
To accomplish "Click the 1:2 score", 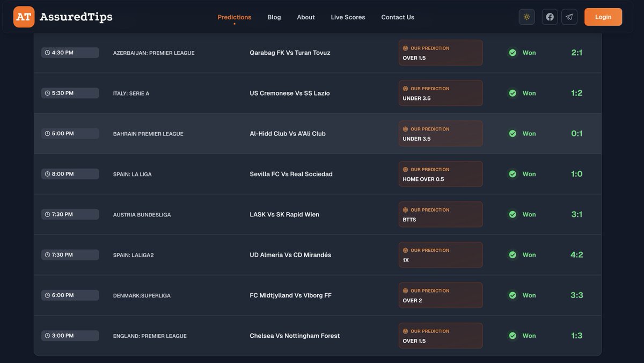I will 577,93.
